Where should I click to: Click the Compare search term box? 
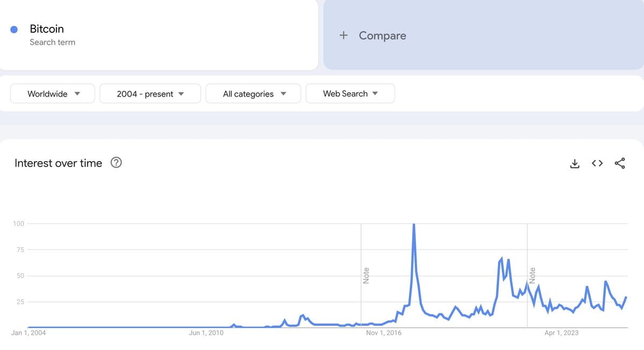click(x=484, y=35)
